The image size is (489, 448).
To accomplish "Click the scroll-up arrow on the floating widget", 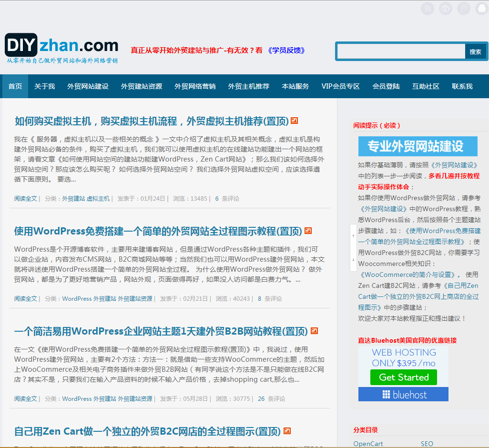I will point(353,236).
